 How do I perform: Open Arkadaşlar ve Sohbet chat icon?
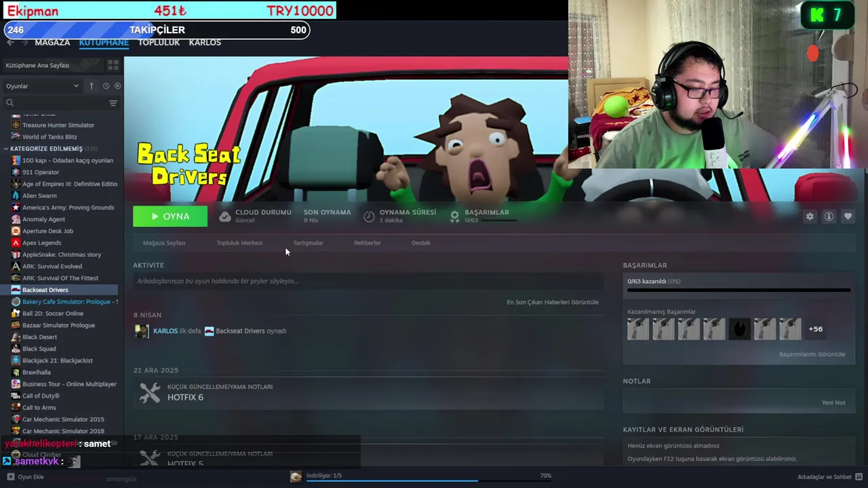[859, 476]
